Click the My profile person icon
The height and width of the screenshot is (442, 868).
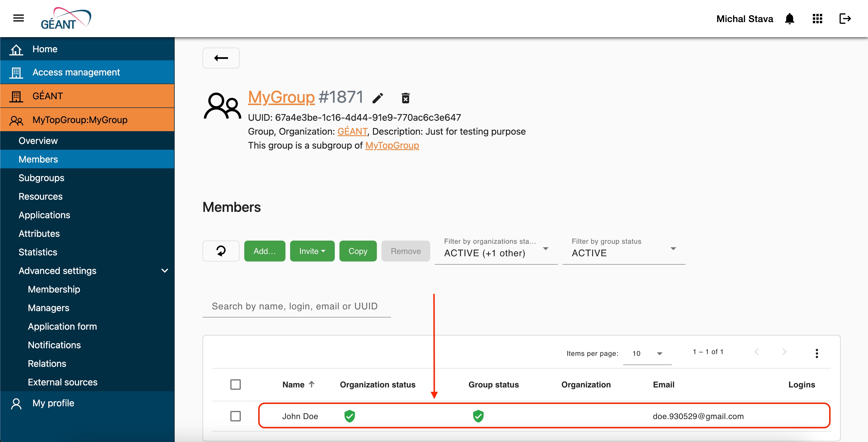[x=16, y=404]
